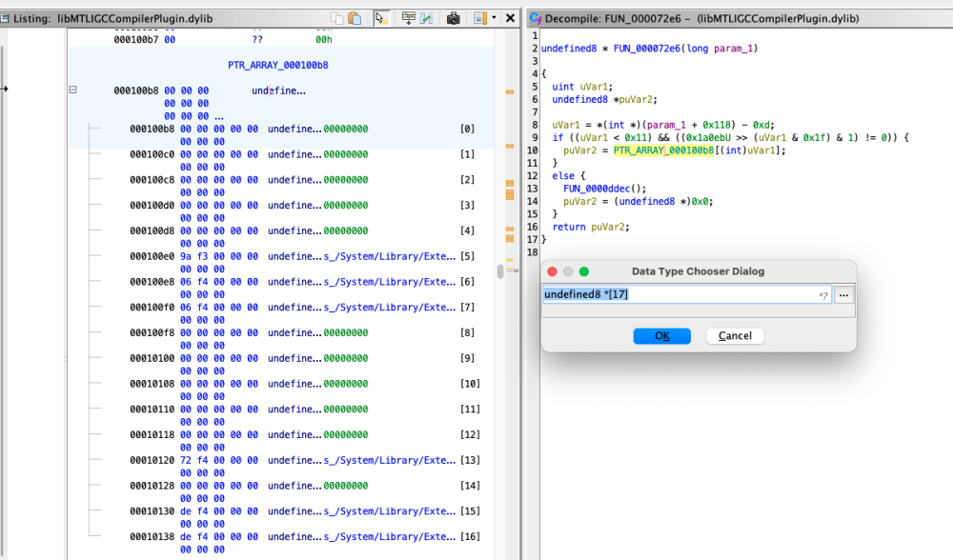The height and width of the screenshot is (560, 953).
Task: Select the PTR_ARRAY_000100b8 label in Listing
Action: click(x=277, y=65)
